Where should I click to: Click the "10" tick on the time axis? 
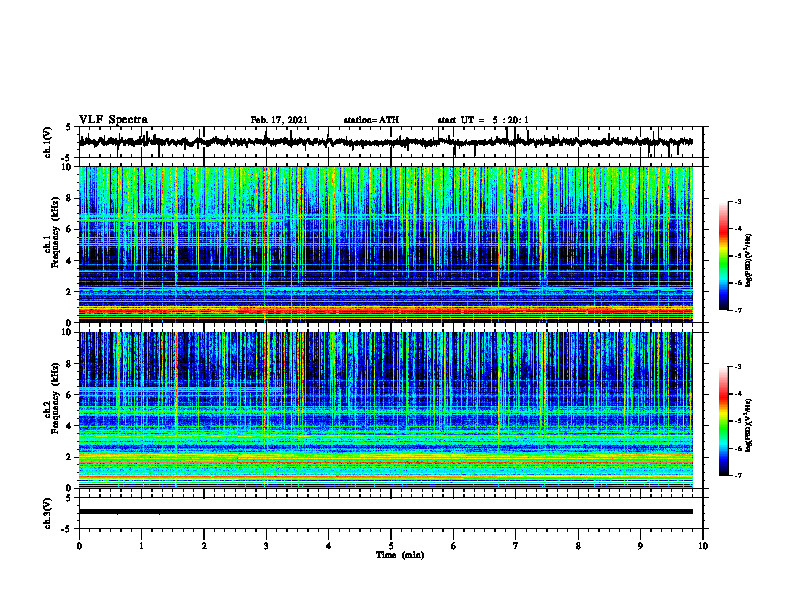click(703, 546)
